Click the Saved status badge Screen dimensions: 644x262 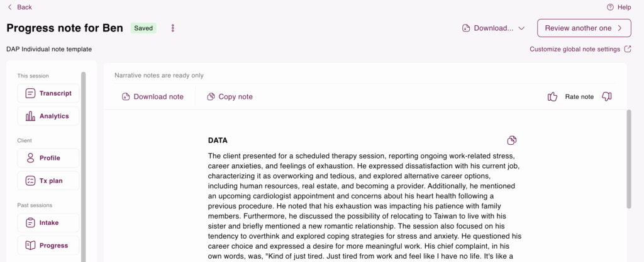pyautogui.click(x=143, y=28)
